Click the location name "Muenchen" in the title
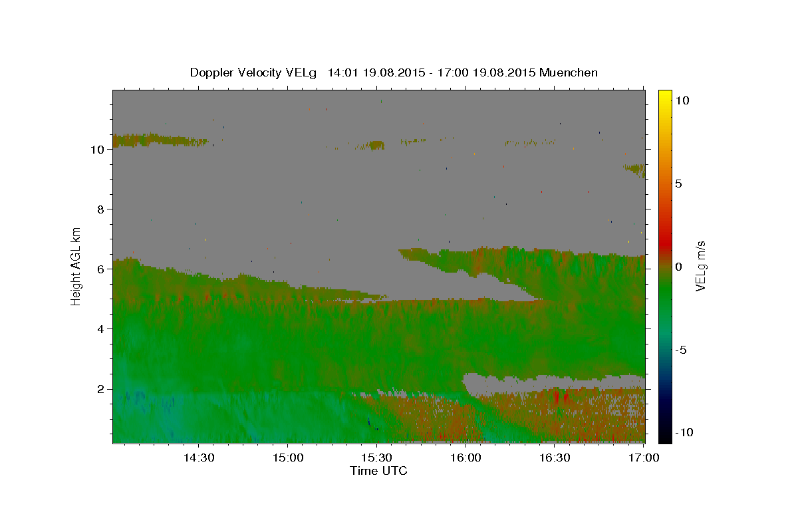 tap(569, 72)
